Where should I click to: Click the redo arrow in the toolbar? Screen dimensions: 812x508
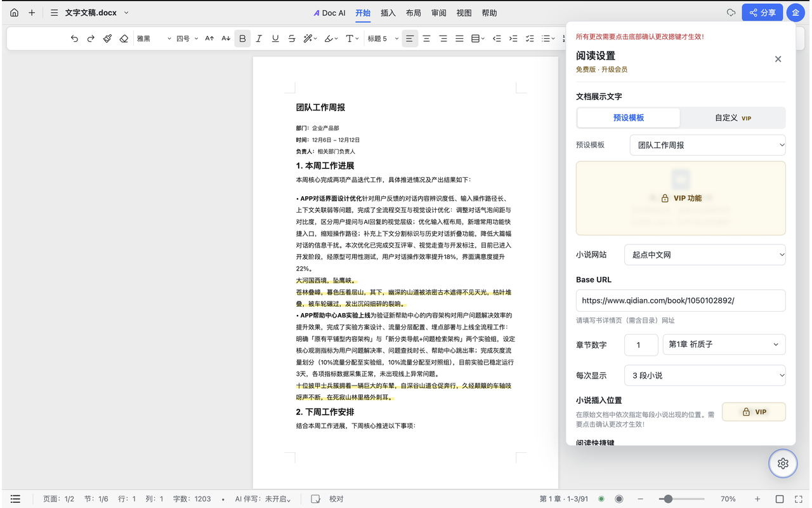[x=91, y=39]
